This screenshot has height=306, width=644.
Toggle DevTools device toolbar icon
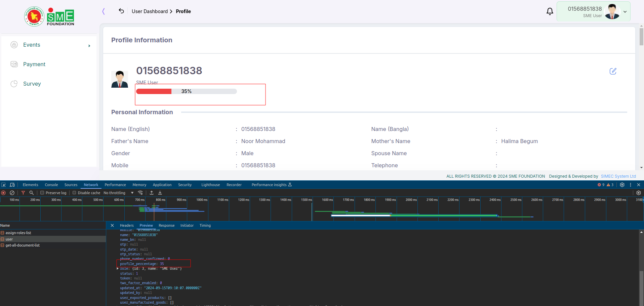(x=12, y=185)
